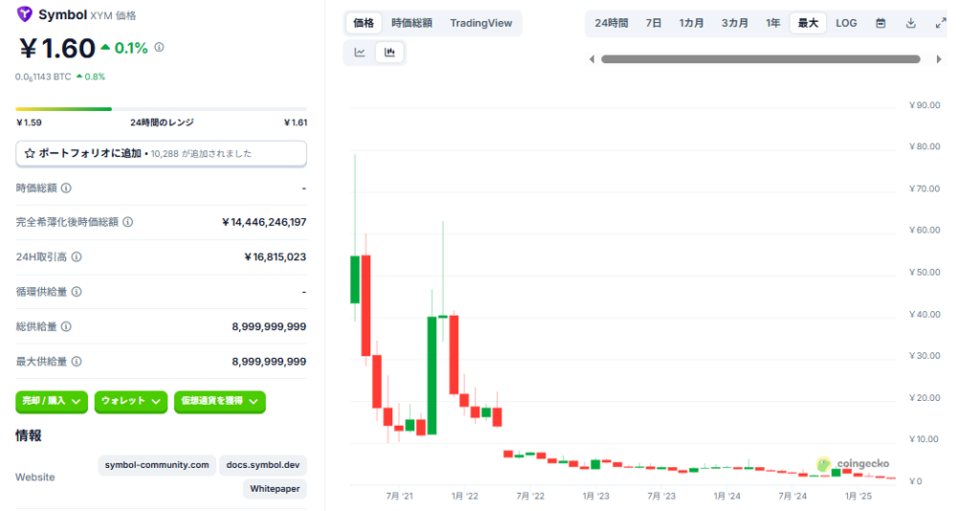Set chart range to 1年

tap(772, 23)
